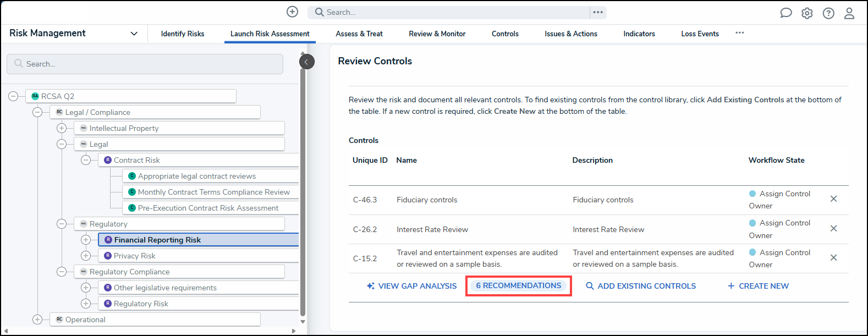The width and height of the screenshot is (868, 336).
Task: Click Assign Control Owner state for C-46.3
Action: tap(779, 200)
